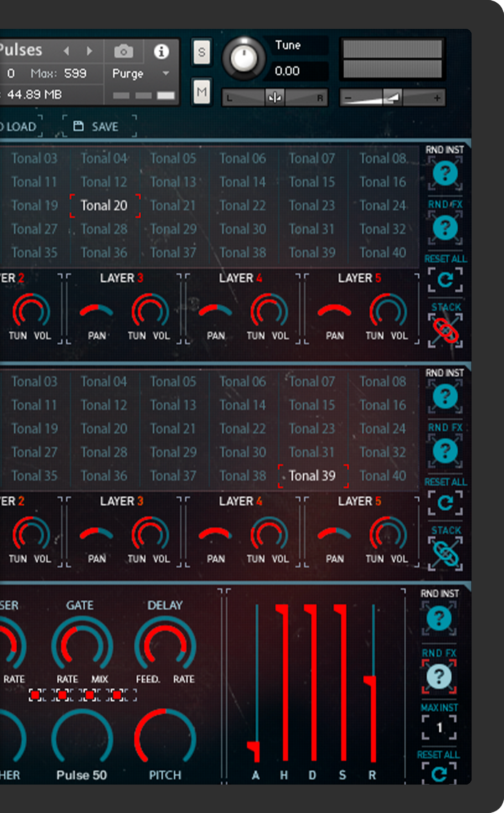
Task: Toggle the first red gate step square
Action: point(36,695)
